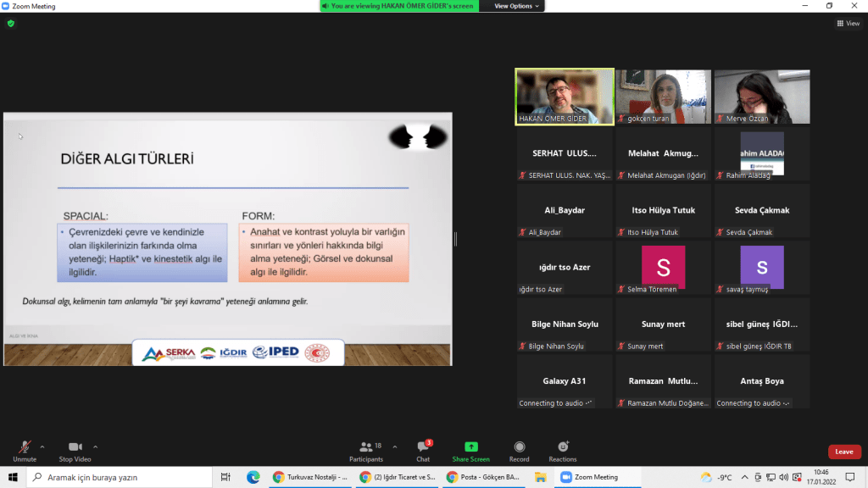Open the View Options dropdown
The width and height of the screenshot is (868, 488).
515,6
